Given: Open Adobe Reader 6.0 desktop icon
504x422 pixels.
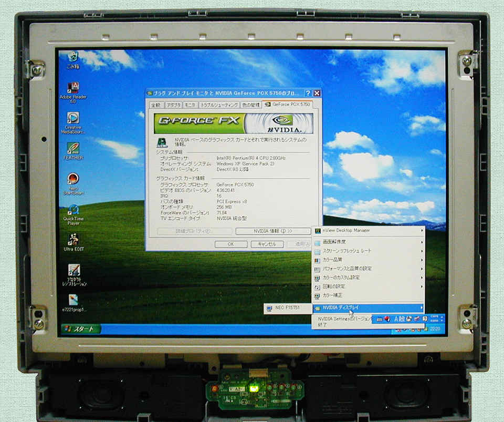Looking at the screenshot, I should pos(73,93).
